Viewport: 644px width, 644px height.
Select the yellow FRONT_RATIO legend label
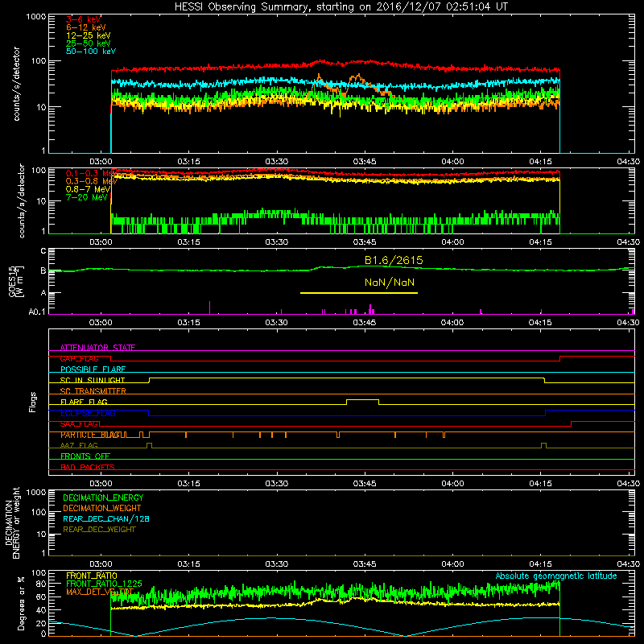[x=92, y=576]
